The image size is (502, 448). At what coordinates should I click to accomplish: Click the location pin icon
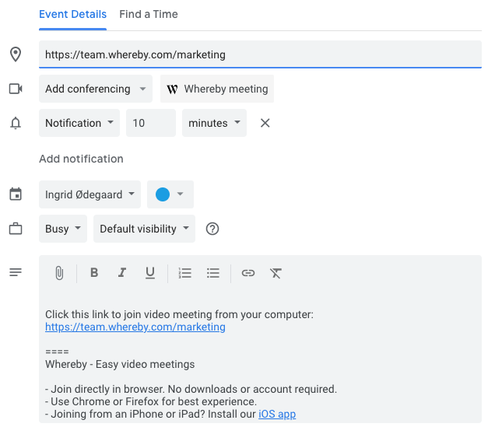[16, 54]
